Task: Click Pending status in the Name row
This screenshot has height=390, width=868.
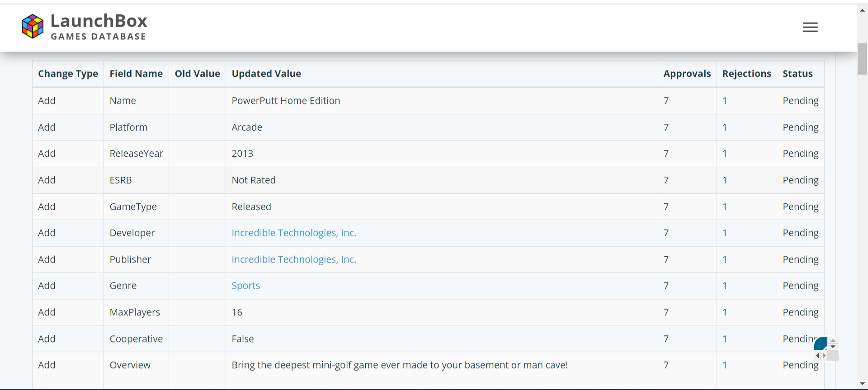Action: [801, 101]
